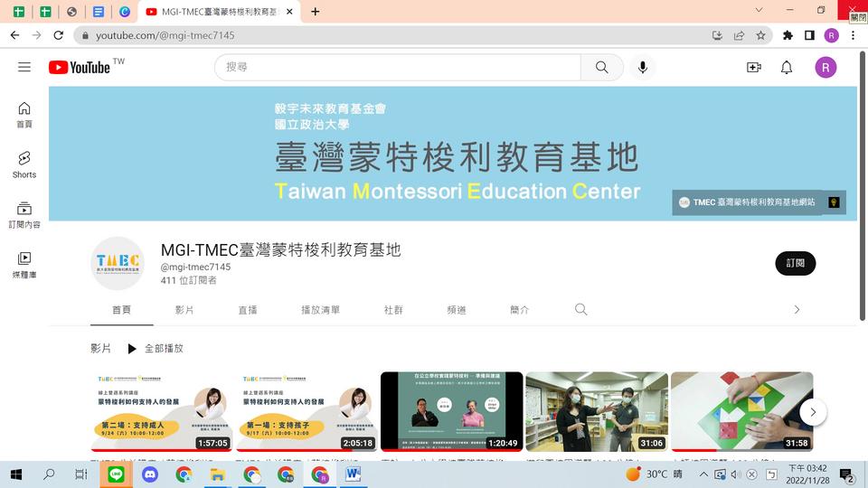
Task: Click the TMEC channel avatar
Action: tap(118, 263)
